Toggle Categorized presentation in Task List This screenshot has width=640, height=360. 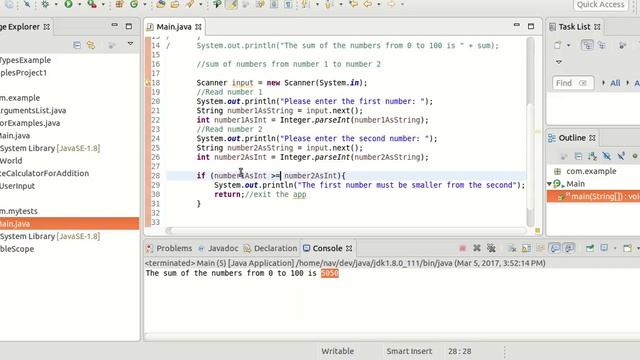pyautogui.click(x=587, y=45)
